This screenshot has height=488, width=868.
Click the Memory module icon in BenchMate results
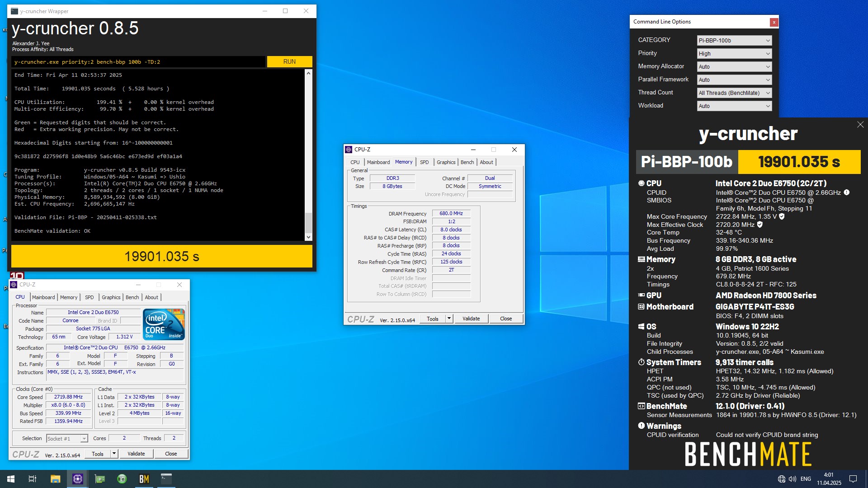(x=641, y=259)
